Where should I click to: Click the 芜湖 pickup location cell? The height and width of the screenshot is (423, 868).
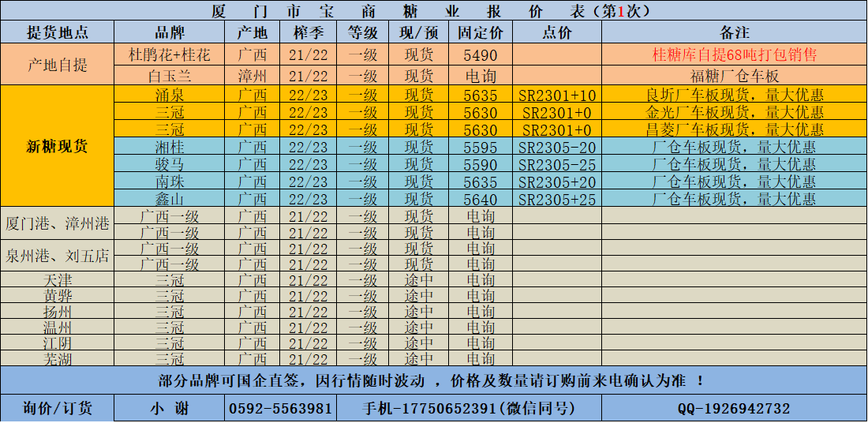coord(58,359)
